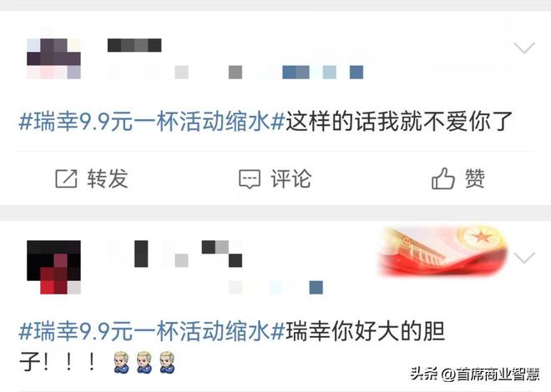This screenshot has height=392, width=551.
Task: Open the dark red avatar of the 好大的胆子 post
Action: (x=53, y=267)
